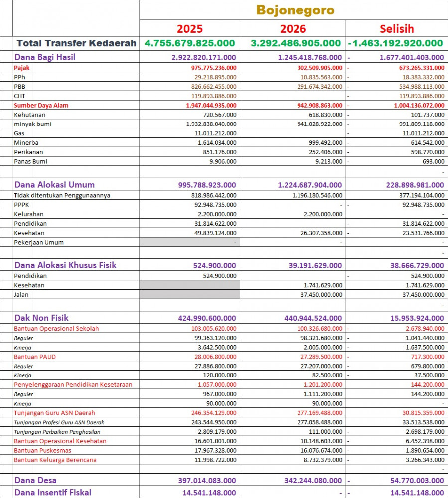Select value 228.898.981.000

click(415, 185)
